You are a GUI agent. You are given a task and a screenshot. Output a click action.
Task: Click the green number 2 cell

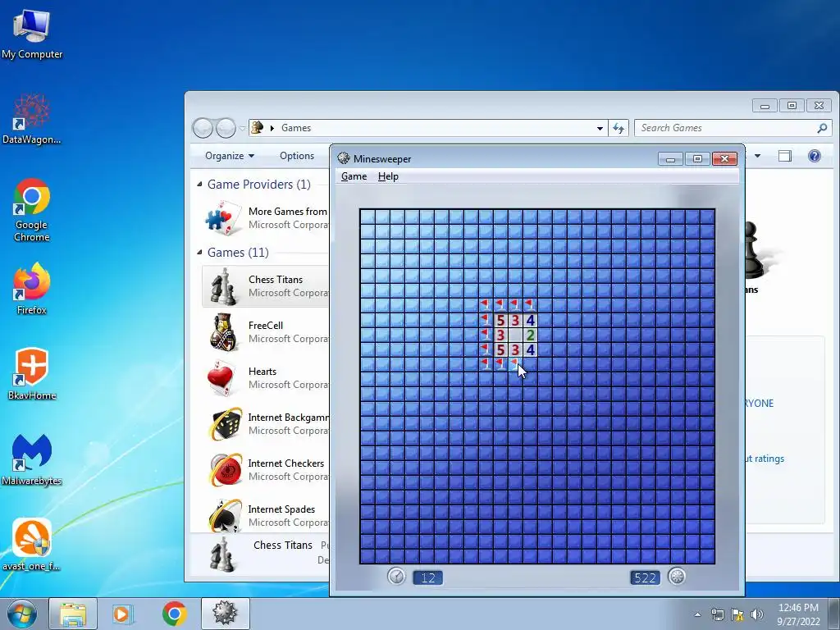tap(530, 336)
